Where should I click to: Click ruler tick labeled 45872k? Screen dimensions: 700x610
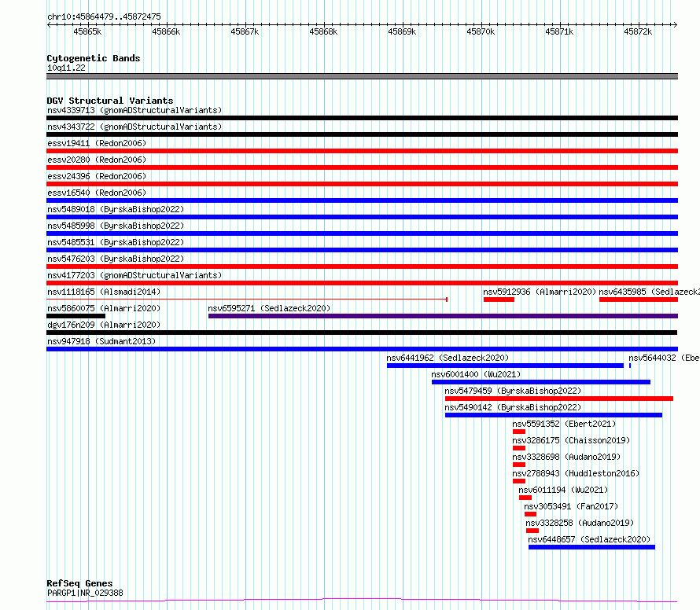tap(638, 31)
